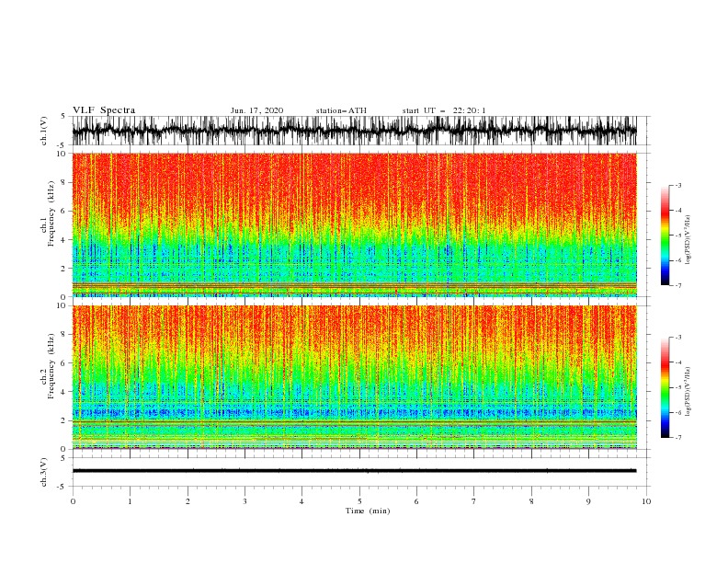Click the time axis tick label "3"

pyautogui.click(x=245, y=501)
